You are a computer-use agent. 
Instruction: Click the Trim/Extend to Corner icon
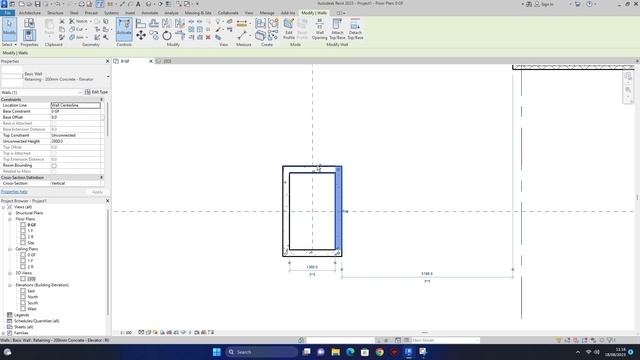180,36
